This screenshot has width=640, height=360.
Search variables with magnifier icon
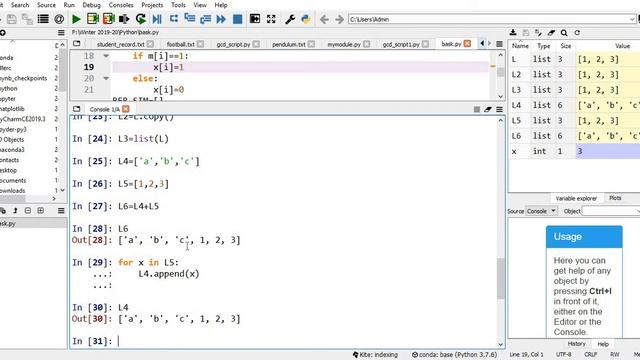tap(564, 33)
